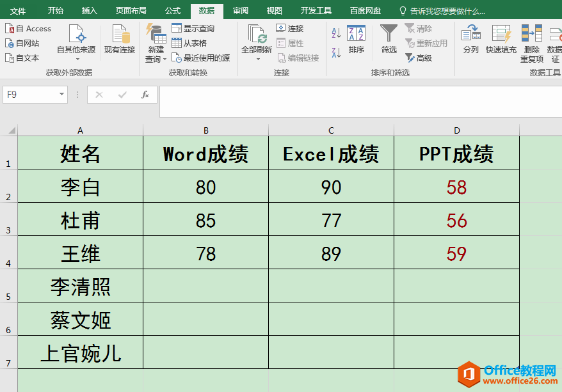This screenshot has height=392, width=562.
Task: Switch to the 开始 Home tab
Action: coord(56,11)
